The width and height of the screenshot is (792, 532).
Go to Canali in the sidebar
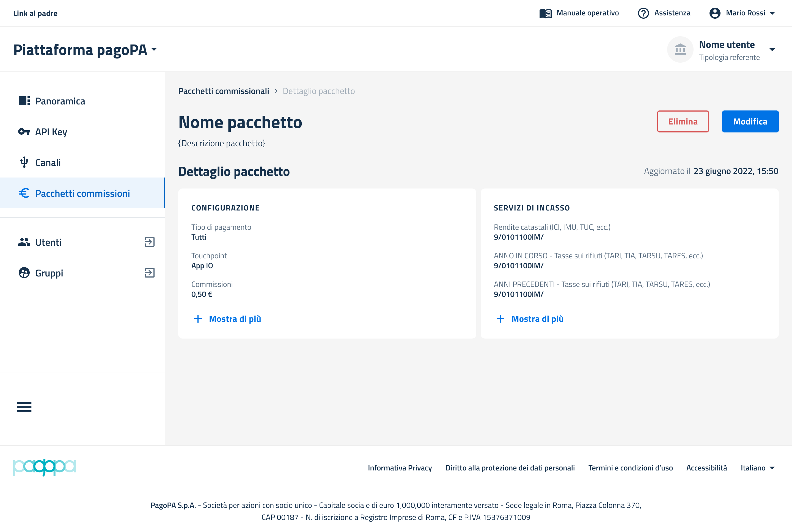48,162
